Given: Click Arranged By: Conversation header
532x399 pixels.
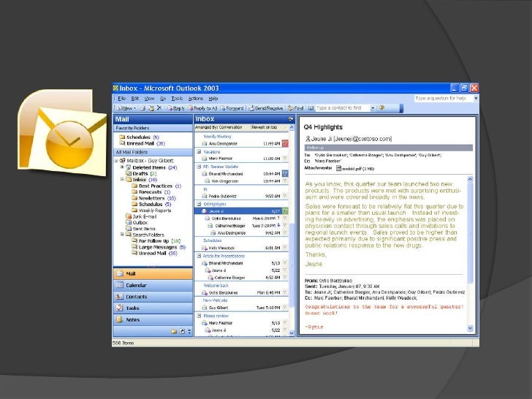Looking at the screenshot, I should click(218, 127).
